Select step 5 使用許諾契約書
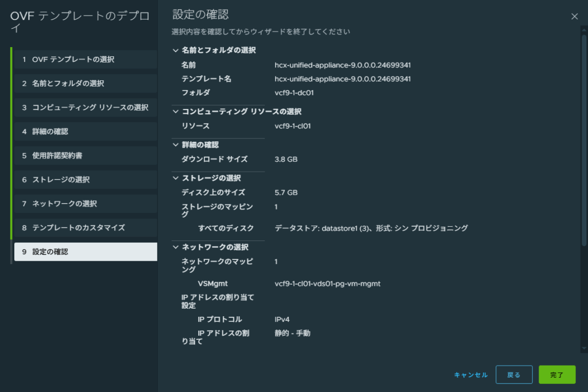The width and height of the screenshot is (588, 392). click(x=84, y=156)
